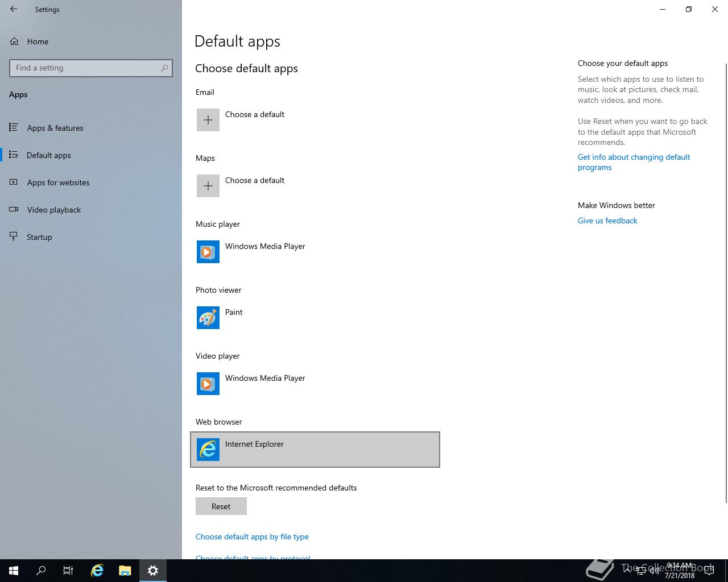
Task: Restore down the Settings window
Action: (689, 9)
